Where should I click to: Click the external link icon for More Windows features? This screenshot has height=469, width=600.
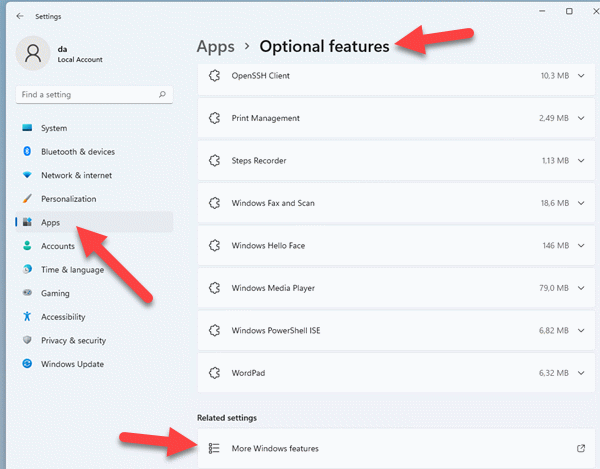pos(581,448)
